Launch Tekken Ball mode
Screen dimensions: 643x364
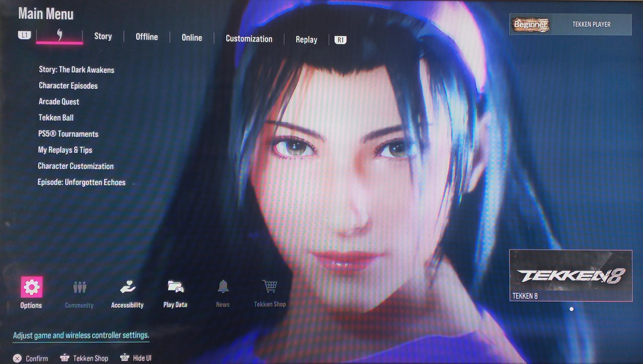click(56, 117)
